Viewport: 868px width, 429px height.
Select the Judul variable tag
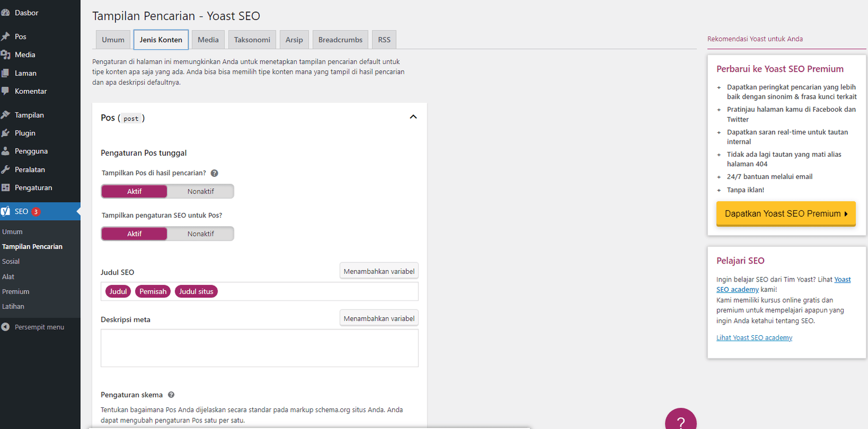[x=118, y=291]
